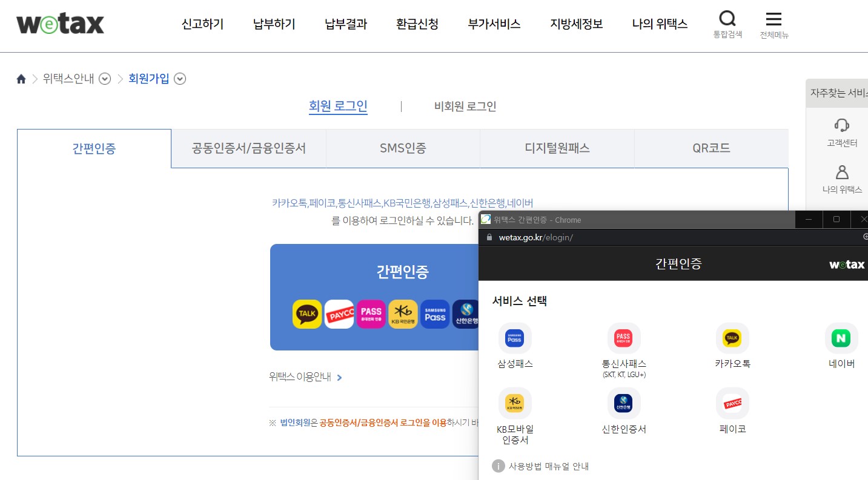This screenshot has width=868, height=480.
Task: Select the QR코드 tab
Action: pos(711,148)
